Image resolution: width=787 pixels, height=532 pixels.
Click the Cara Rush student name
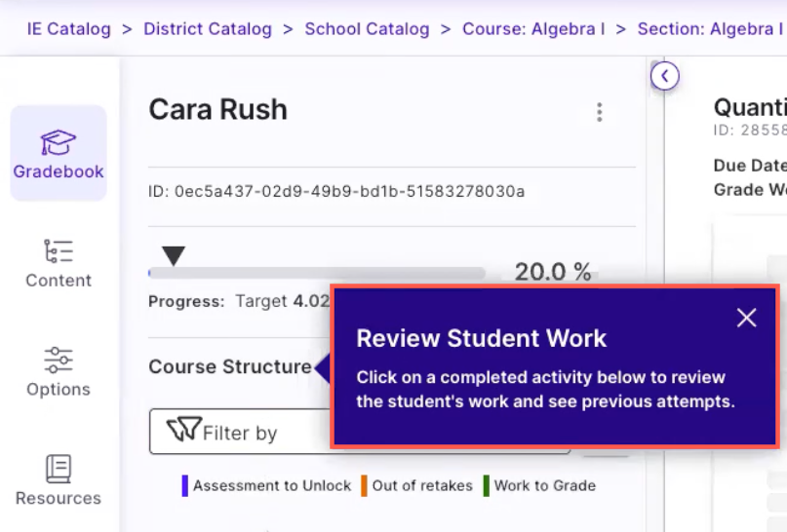coord(217,109)
